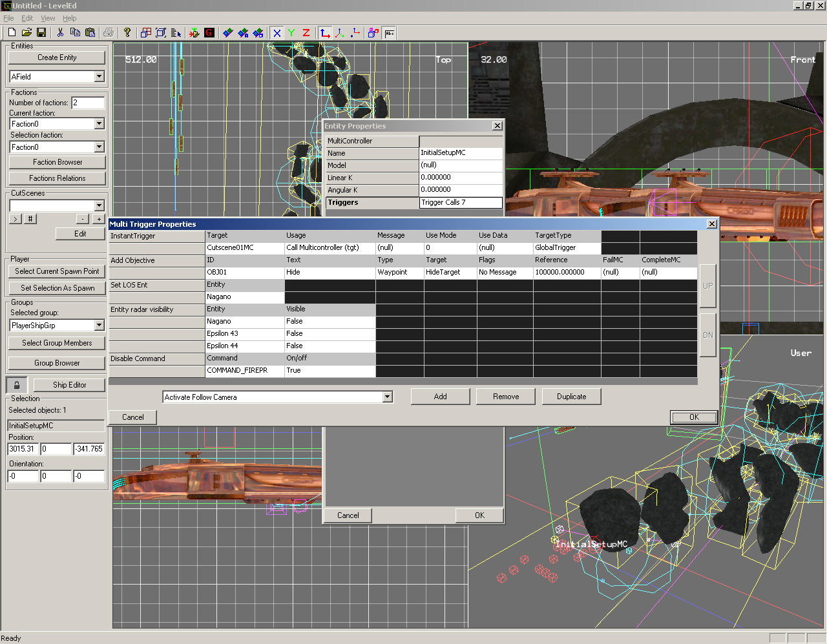The width and height of the screenshot is (827, 644).
Task: Click the position field showing 3015.31
Action: coord(23,449)
